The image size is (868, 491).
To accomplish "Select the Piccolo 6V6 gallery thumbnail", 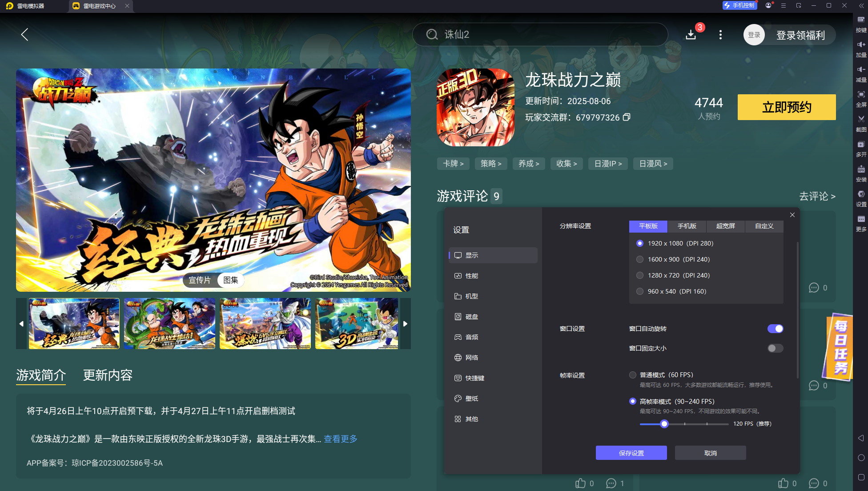I will 265,324.
